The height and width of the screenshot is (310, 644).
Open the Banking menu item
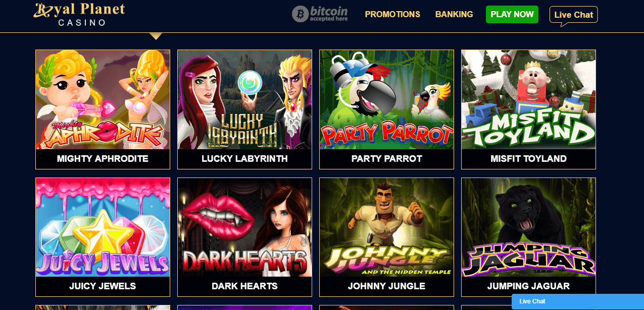coord(454,14)
